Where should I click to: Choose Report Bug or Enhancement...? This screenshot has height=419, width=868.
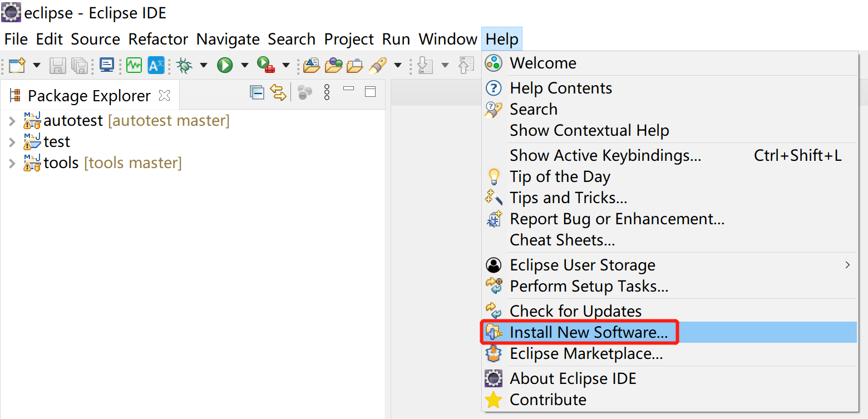pos(669,219)
